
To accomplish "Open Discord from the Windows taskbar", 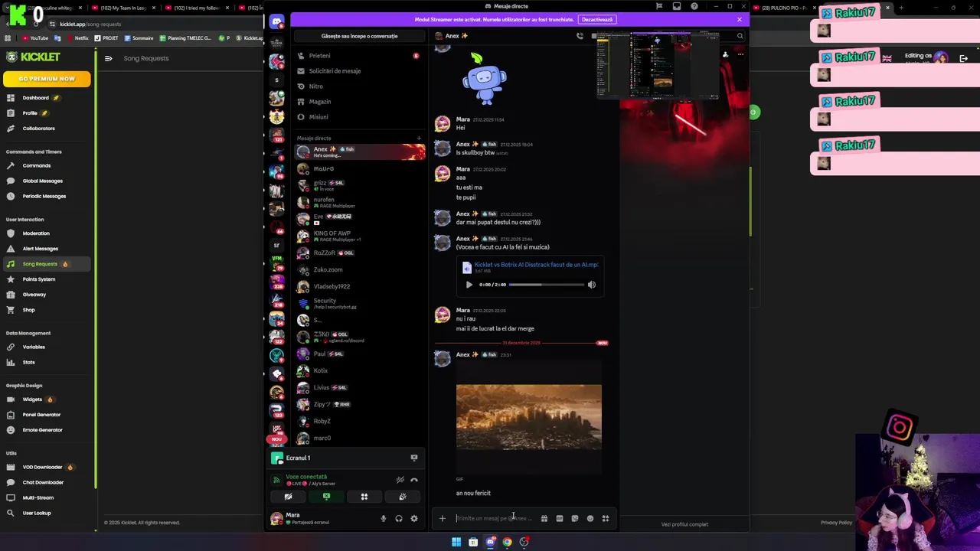I will [x=490, y=542].
